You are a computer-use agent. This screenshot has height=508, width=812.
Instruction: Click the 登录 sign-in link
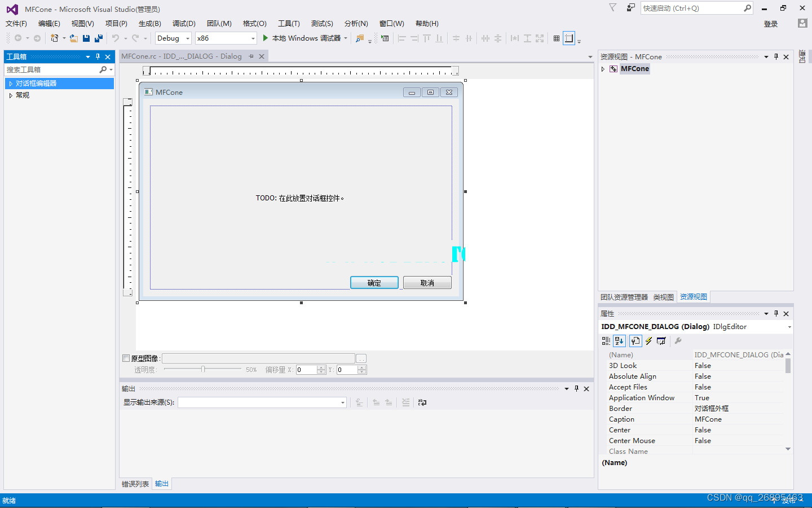[771, 24]
